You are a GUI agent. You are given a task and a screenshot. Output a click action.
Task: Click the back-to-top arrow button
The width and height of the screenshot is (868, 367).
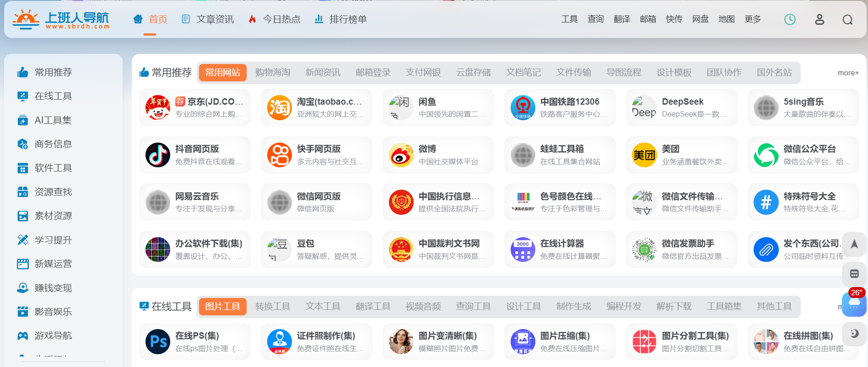tap(854, 244)
